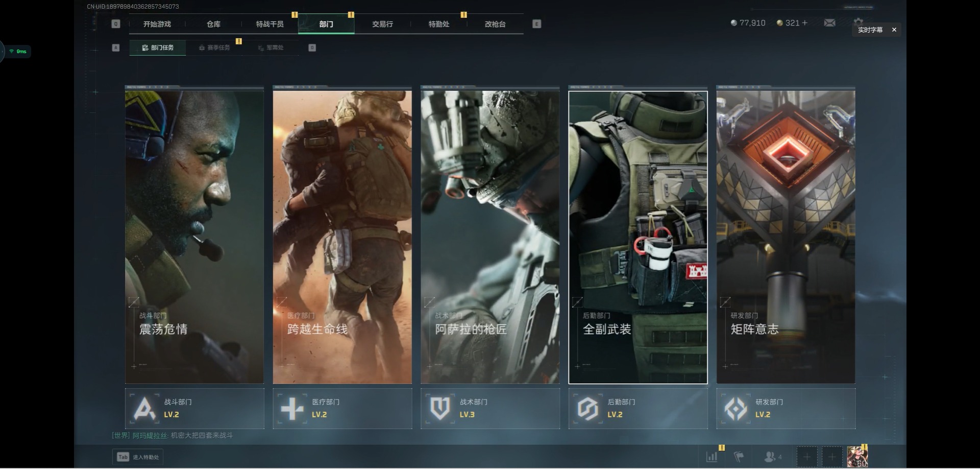Go to the 特战干员 tab
Viewport: 980px width, 469px height.
pyautogui.click(x=269, y=24)
